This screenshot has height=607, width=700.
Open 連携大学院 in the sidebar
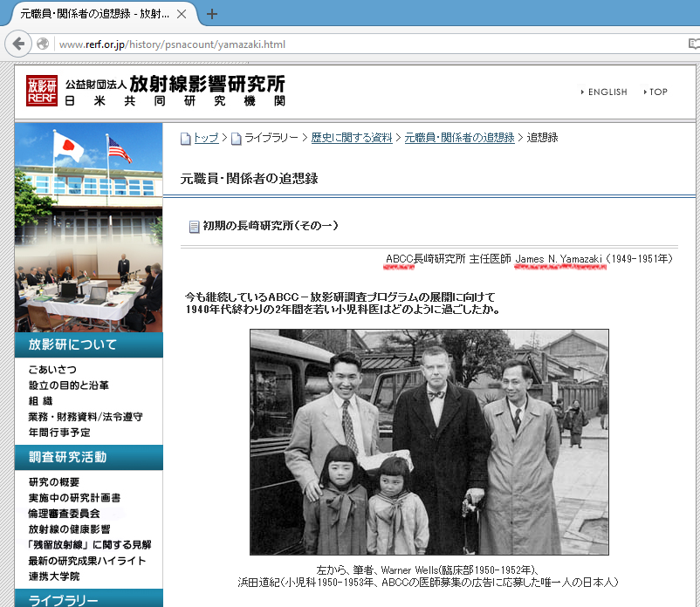pos(54,576)
